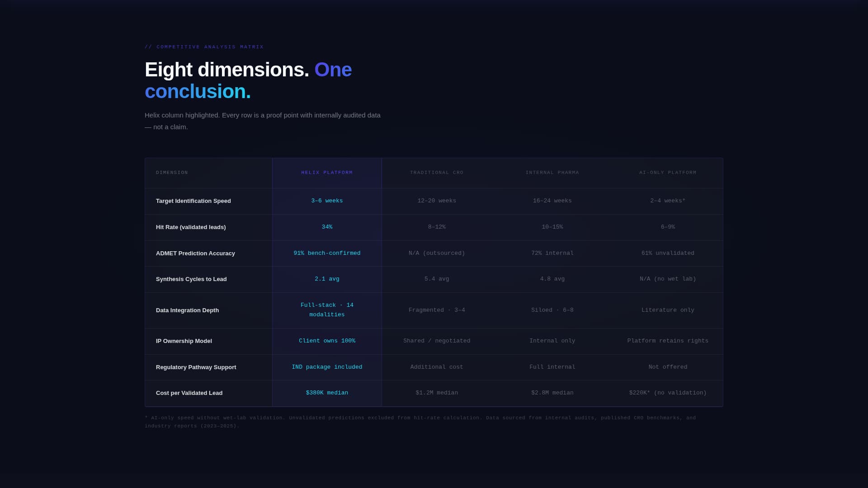This screenshot has width=868, height=488.
Task: Click the '2–4 weeks*' cell
Action: (x=668, y=201)
